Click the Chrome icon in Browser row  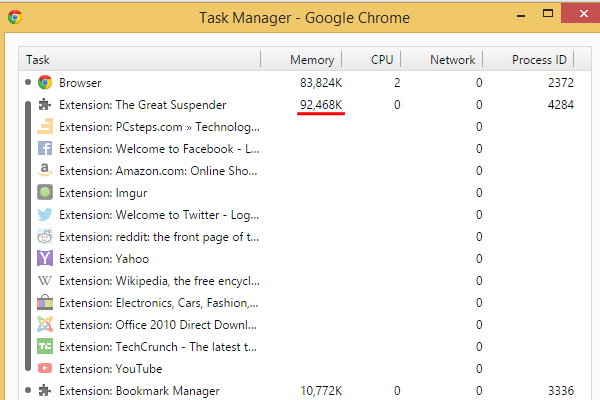pyautogui.click(x=45, y=82)
